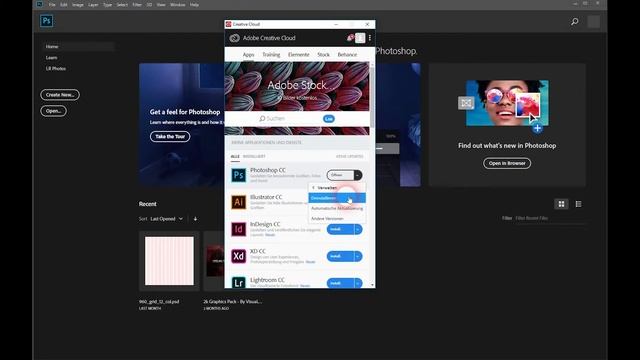This screenshot has height=360, width=640.
Task: Open the Help menu
Action: [194, 4]
